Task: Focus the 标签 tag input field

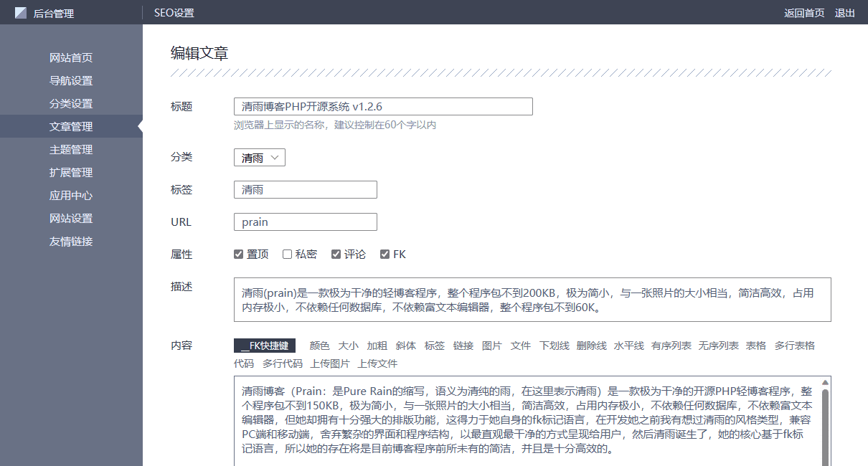Action: click(x=306, y=190)
